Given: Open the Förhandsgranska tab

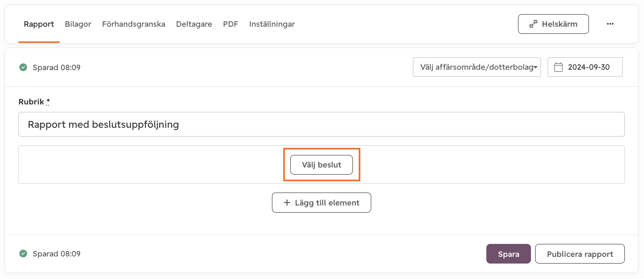Looking at the screenshot, I should (x=133, y=24).
